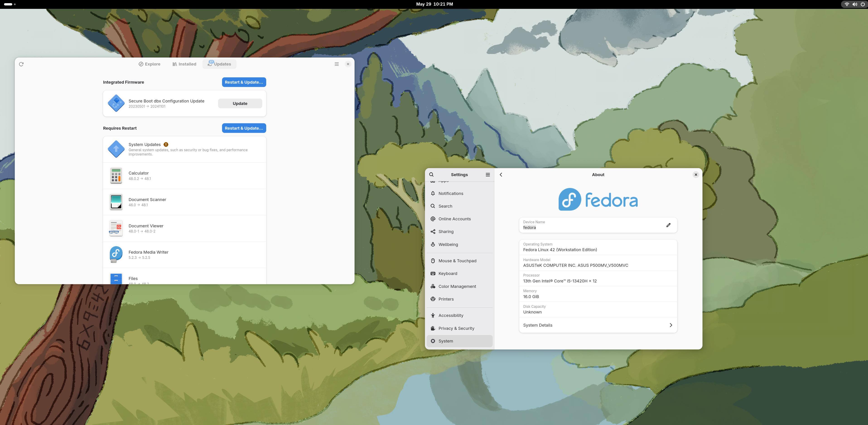Image resolution: width=868 pixels, height=425 pixels.
Task: Expand System Details row
Action: [598, 325]
